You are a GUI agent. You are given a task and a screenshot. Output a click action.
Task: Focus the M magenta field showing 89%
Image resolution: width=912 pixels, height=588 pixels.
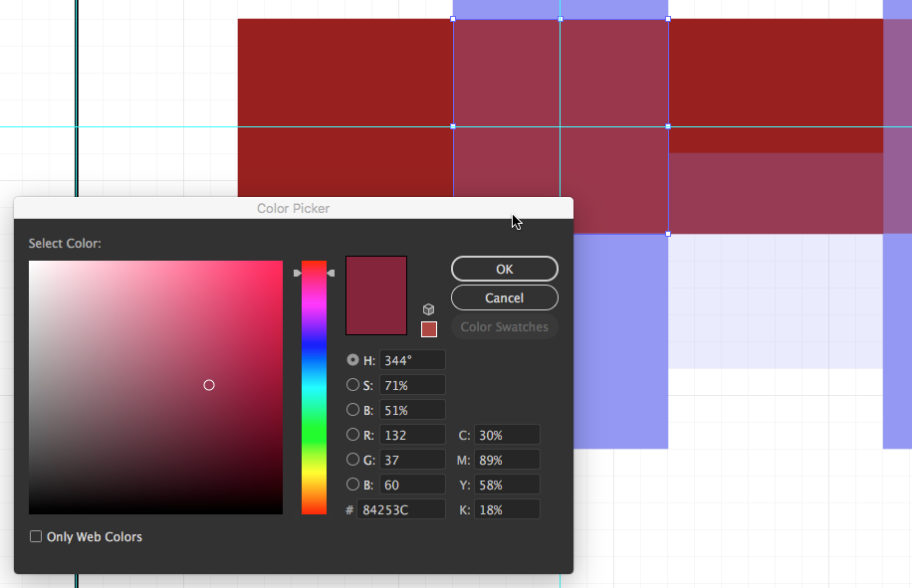(x=507, y=460)
